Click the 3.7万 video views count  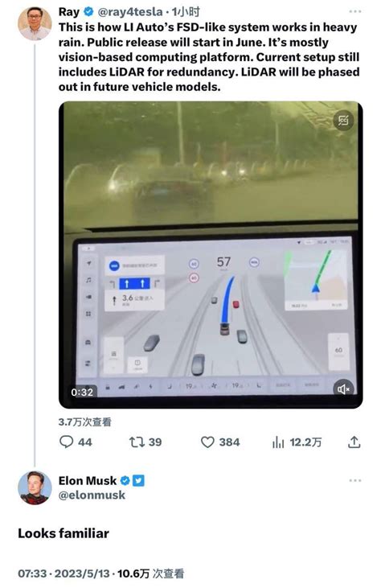click(x=85, y=421)
